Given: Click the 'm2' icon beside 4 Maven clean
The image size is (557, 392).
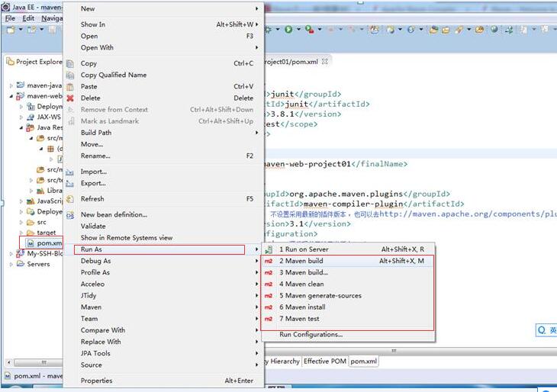Looking at the screenshot, I should pyautogui.click(x=268, y=284).
